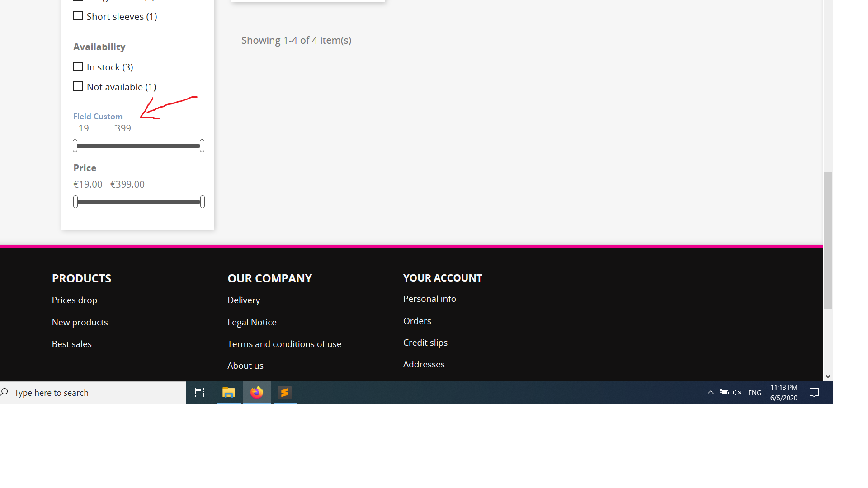Tick the Not available checkbox

[78, 86]
